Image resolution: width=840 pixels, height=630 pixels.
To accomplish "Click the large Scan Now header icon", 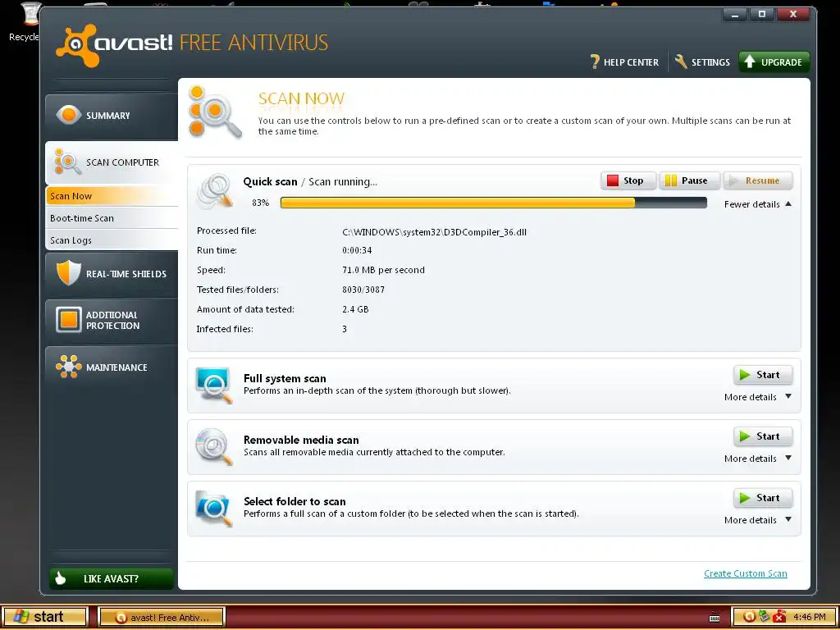I will point(216,112).
